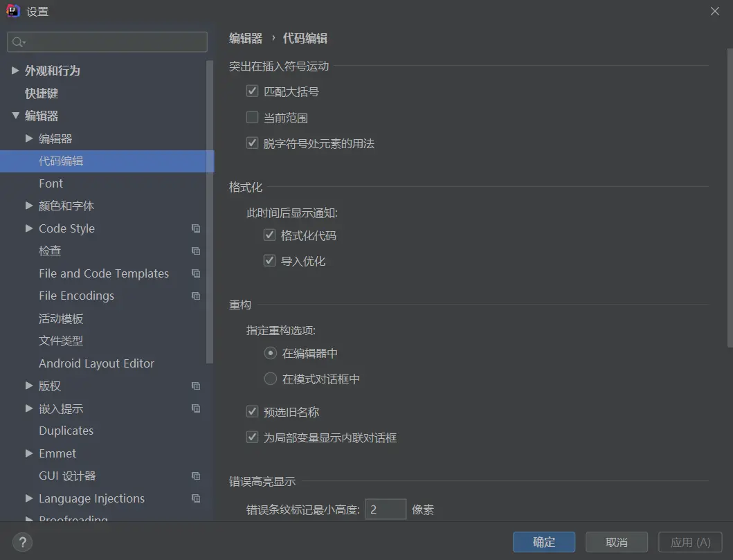733x560 pixels.
Task: Click the 应用 button
Action: [689, 542]
